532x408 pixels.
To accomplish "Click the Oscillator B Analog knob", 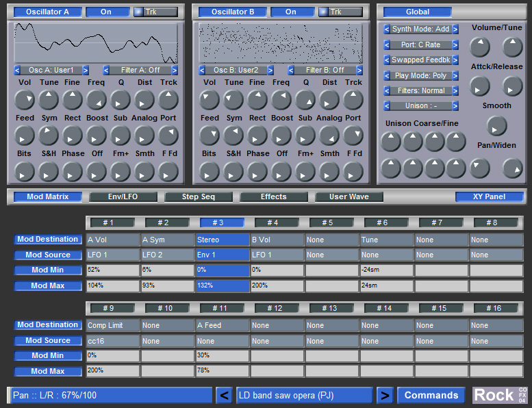I will (x=329, y=136).
